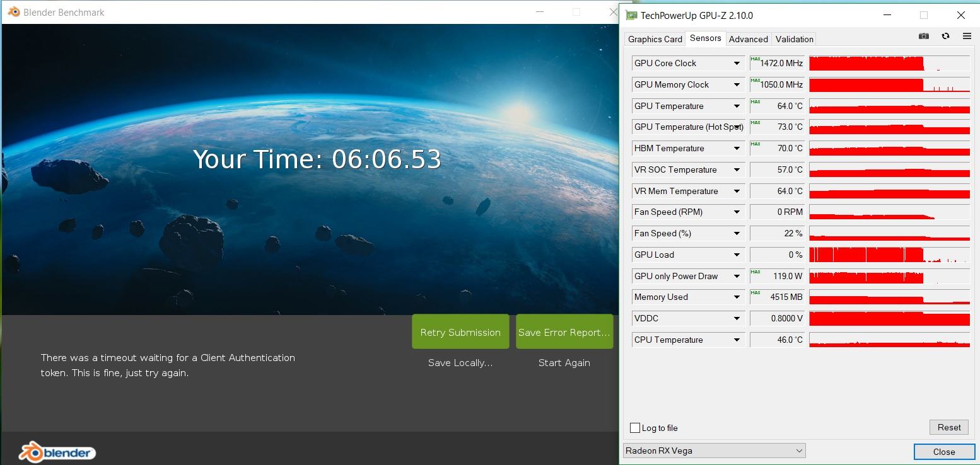Click the Fan Speed 0 RPM value
This screenshot has height=465, width=980.
pos(777,212)
